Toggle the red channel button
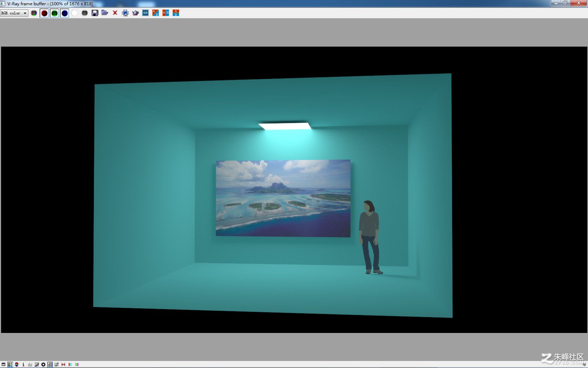The image size is (588, 368). 44,13
